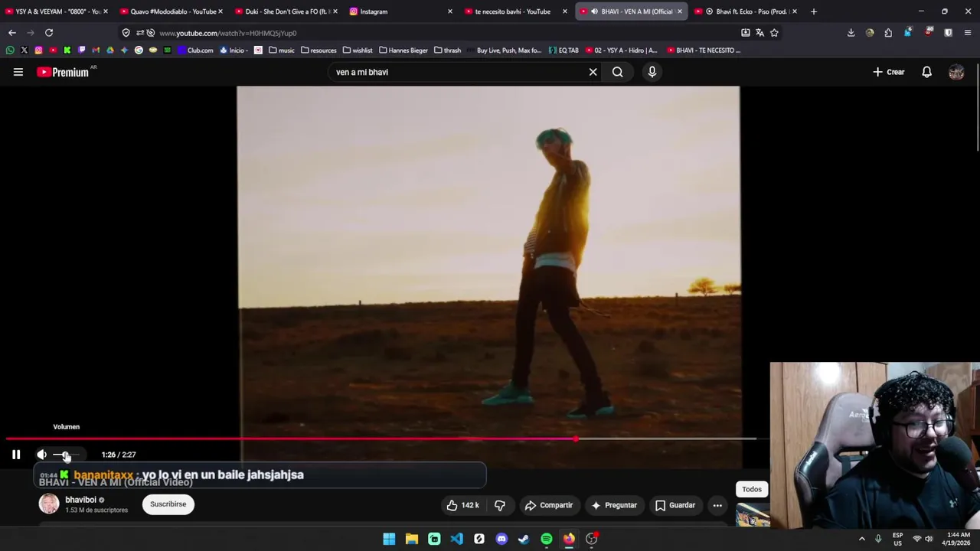The height and width of the screenshot is (551, 980).
Task: Open the Instagram bookmark icon
Action: [x=38, y=51]
